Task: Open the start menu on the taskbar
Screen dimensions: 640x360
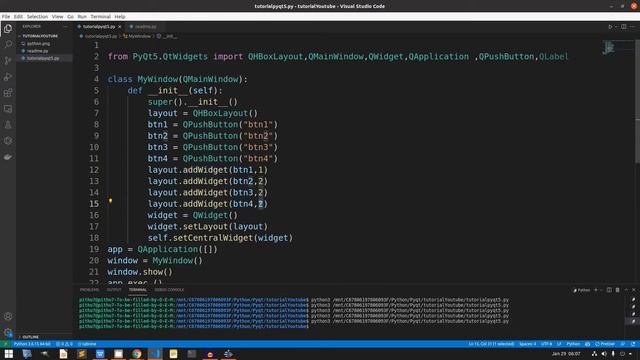Action: click(8, 353)
